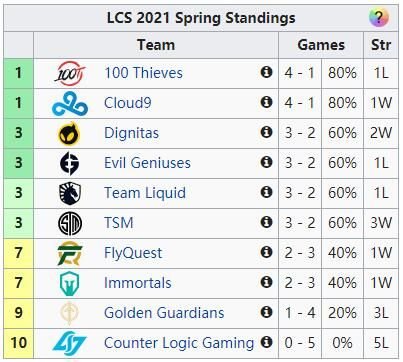Open the Team Liquid team link

coord(145,193)
